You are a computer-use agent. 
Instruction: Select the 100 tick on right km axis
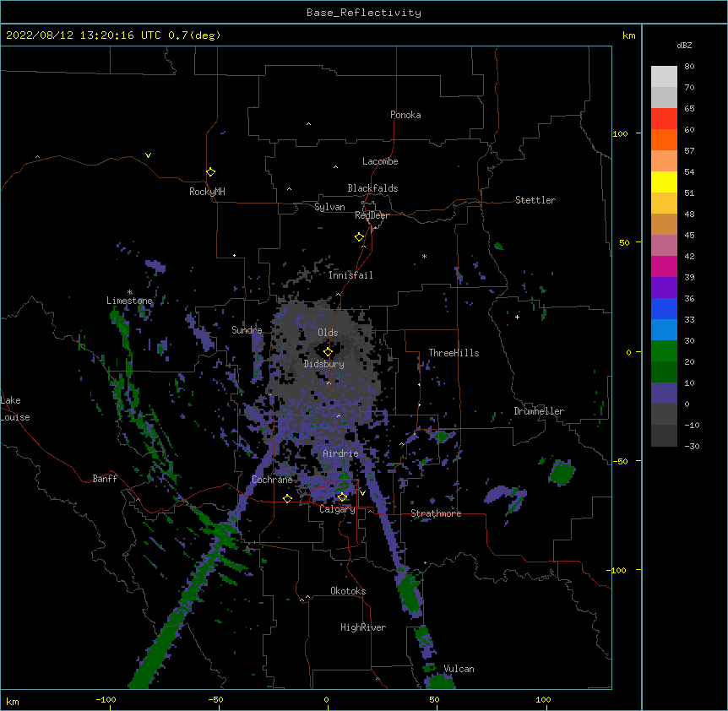tap(620, 133)
